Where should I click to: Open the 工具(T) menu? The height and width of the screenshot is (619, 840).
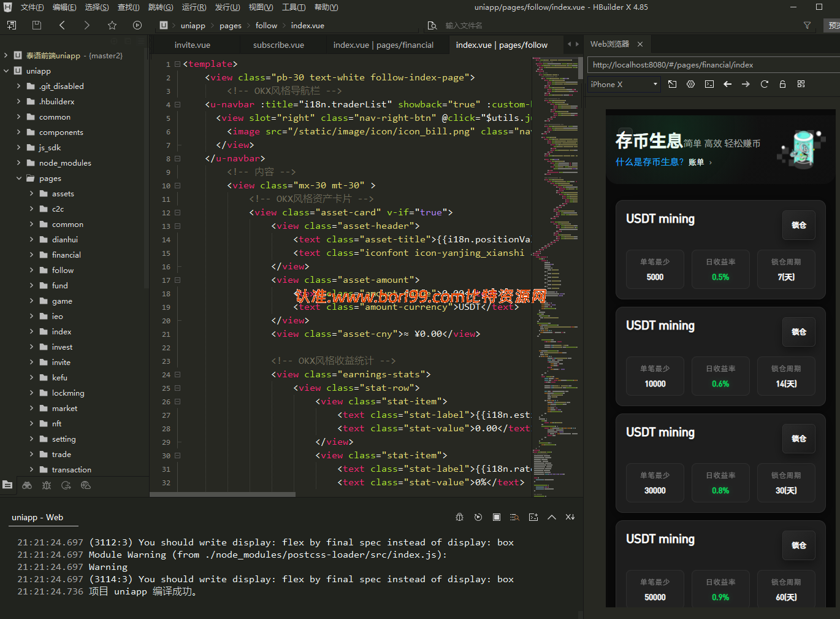[x=294, y=7]
